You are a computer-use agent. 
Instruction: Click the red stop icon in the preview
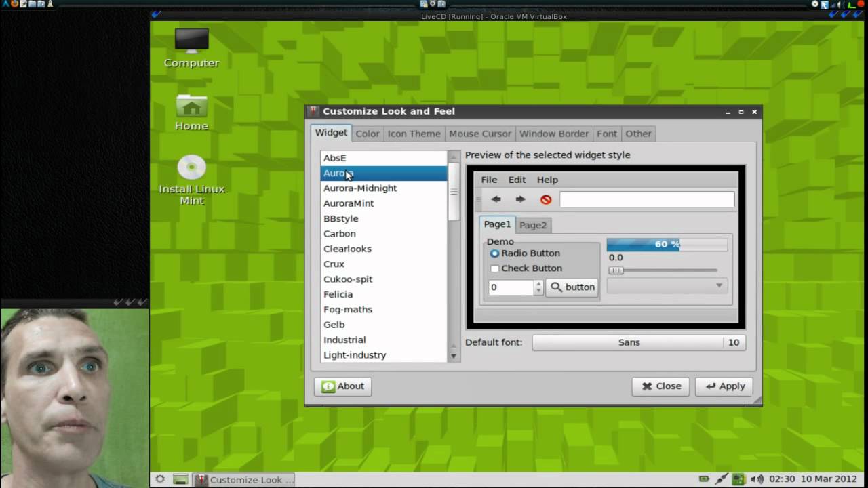[x=546, y=199]
